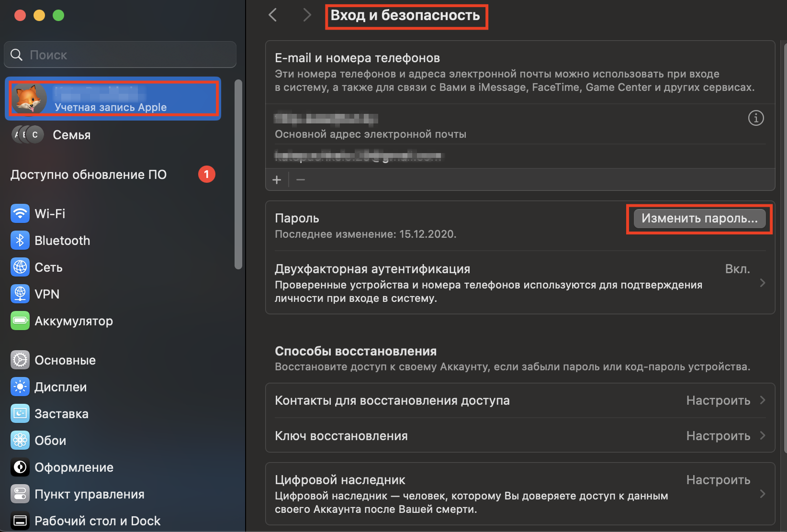787x532 pixels.
Task: Select Оформление in sidebar
Action: 74,467
